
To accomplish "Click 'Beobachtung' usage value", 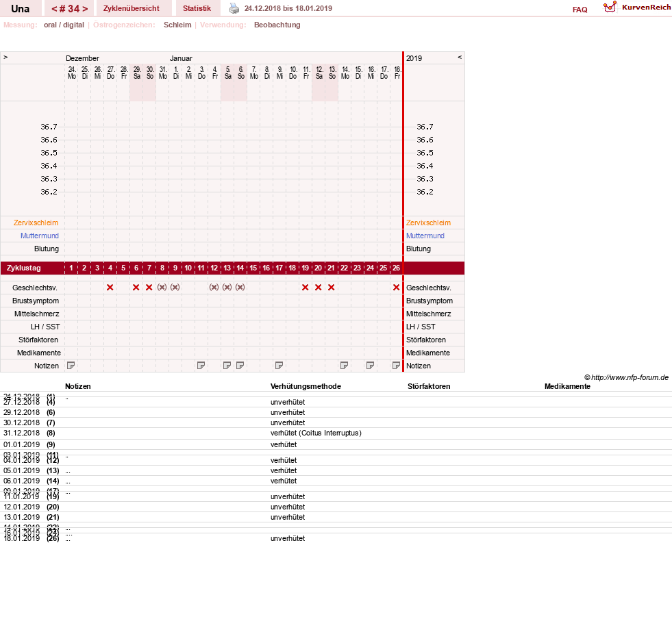I will 277,25.
